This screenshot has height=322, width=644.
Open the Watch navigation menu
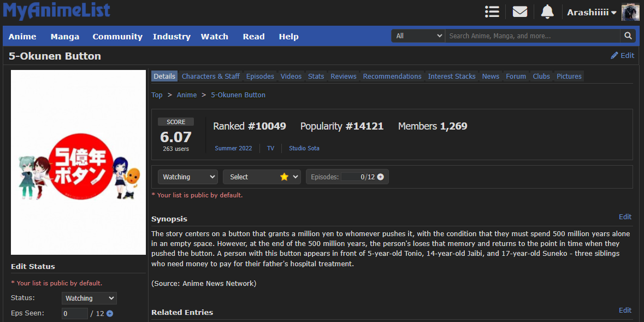click(x=214, y=37)
